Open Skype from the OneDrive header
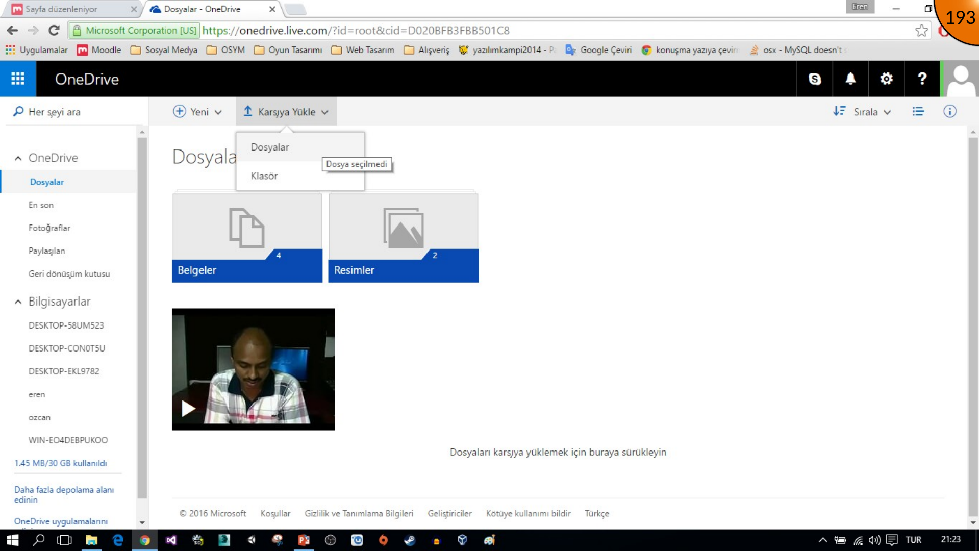 pyautogui.click(x=815, y=79)
